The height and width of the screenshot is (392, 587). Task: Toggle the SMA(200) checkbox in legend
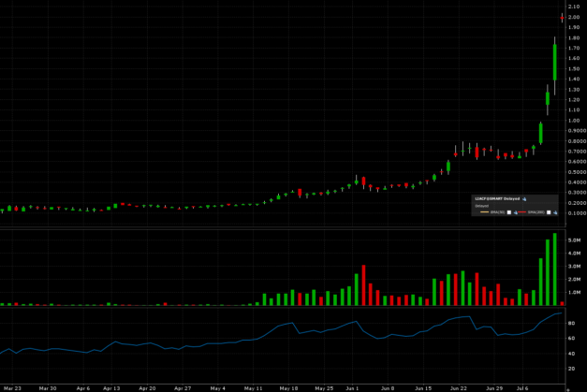point(547,212)
